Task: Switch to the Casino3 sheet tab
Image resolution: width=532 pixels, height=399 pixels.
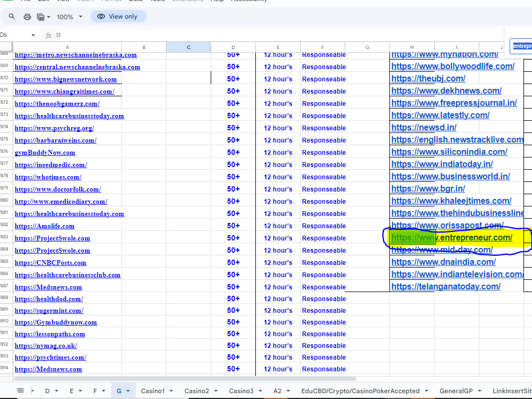Action: (x=241, y=391)
